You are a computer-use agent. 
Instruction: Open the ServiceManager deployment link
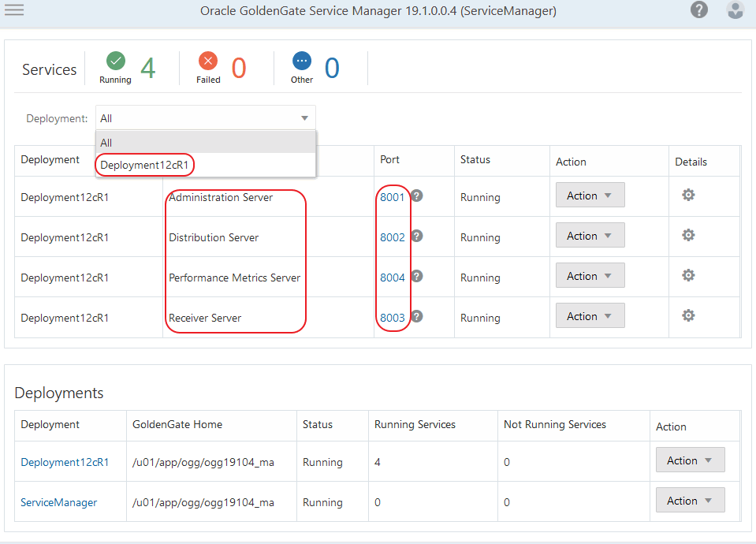point(58,502)
